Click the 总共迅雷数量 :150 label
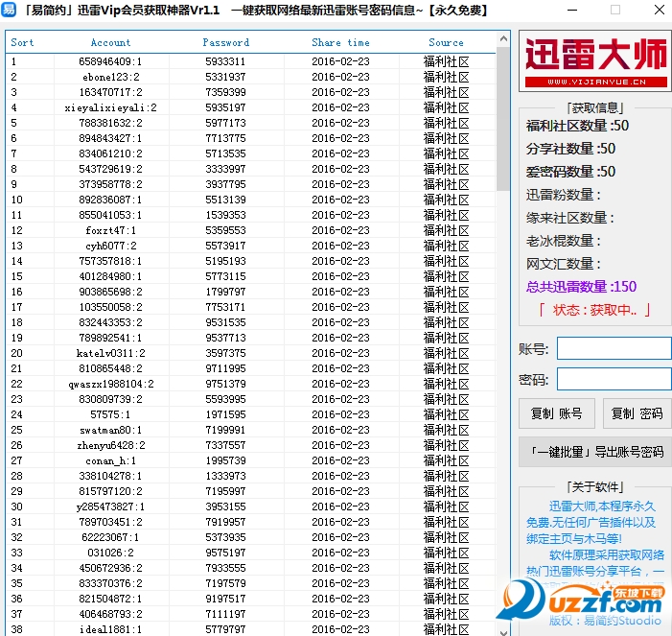 point(581,287)
